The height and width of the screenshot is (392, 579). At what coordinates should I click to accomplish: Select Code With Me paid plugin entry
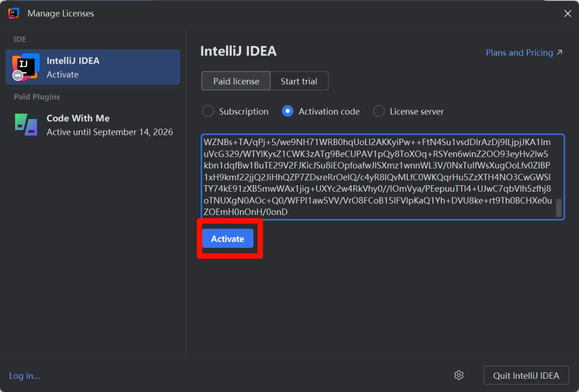coord(93,125)
